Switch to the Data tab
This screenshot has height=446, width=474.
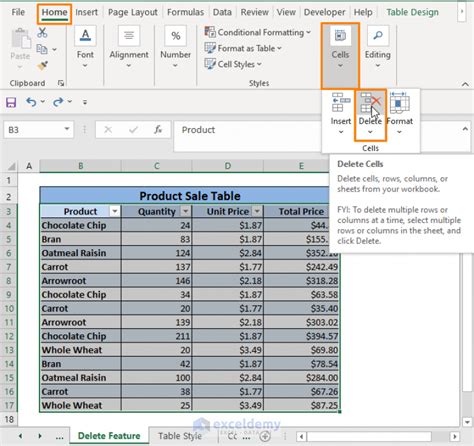(x=222, y=12)
